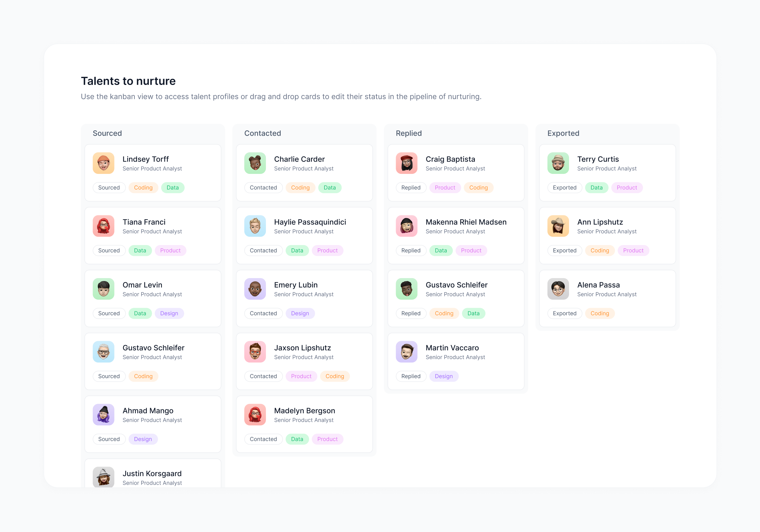The image size is (760, 532).
Task: Click Martin Vaccaro's avatar
Action: [406, 352]
